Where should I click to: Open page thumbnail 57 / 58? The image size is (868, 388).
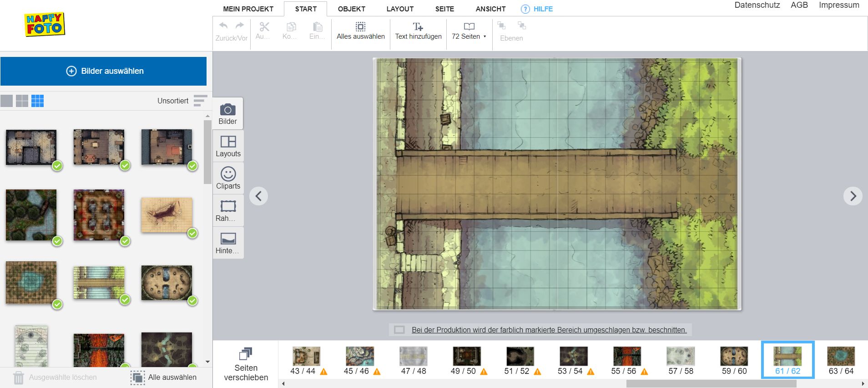pos(681,356)
